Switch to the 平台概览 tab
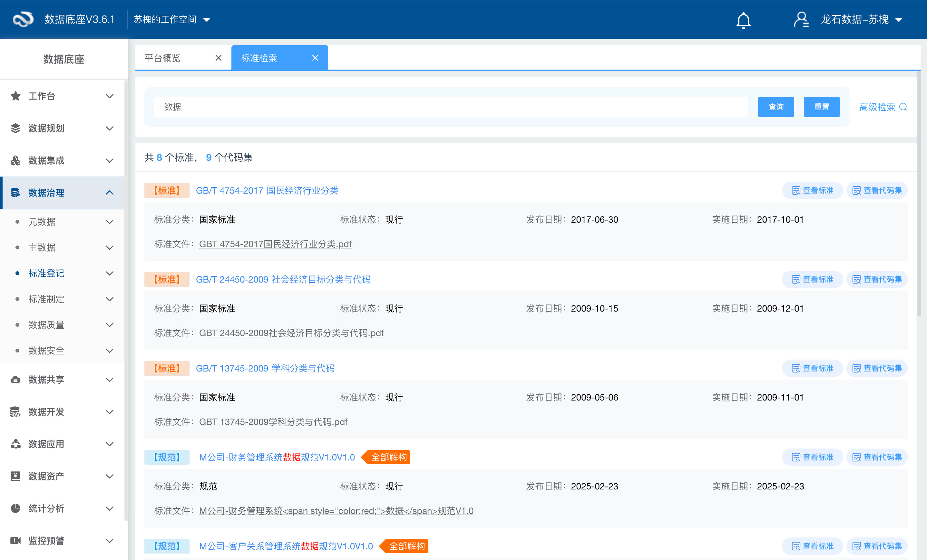Viewport: 927px width, 560px height. coord(163,58)
